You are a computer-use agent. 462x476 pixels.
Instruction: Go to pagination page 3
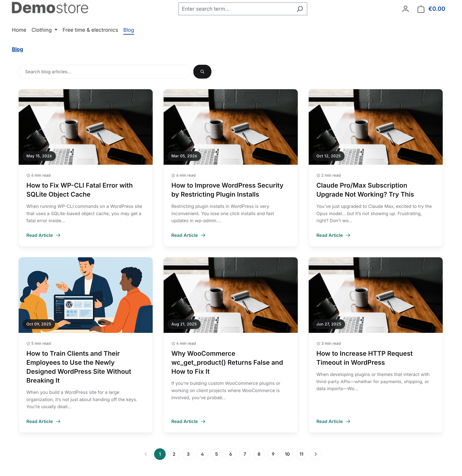tap(188, 454)
